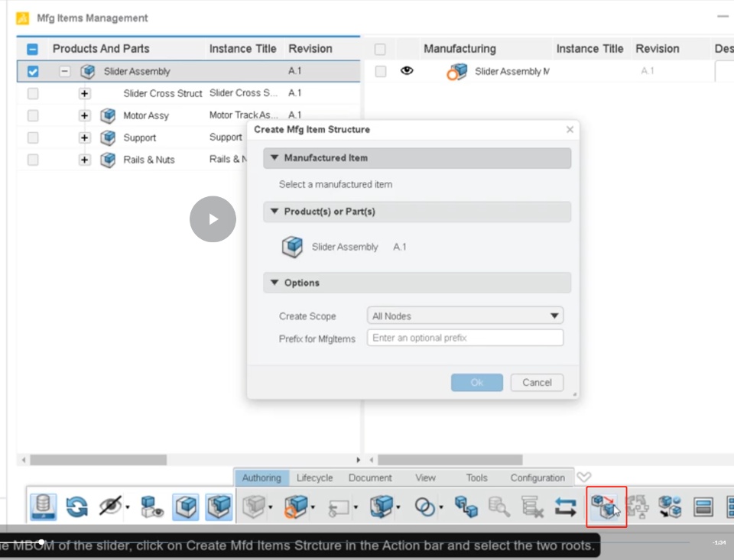Click the Ok button in dialog
The height and width of the screenshot is (560, 734).
pyautogui.click(x=476, y=383)
